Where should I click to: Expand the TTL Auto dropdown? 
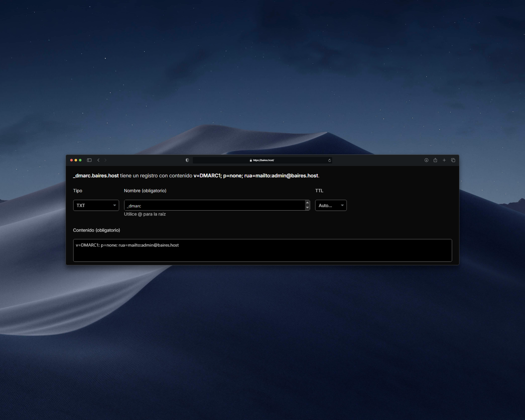[x=331, y=205]
